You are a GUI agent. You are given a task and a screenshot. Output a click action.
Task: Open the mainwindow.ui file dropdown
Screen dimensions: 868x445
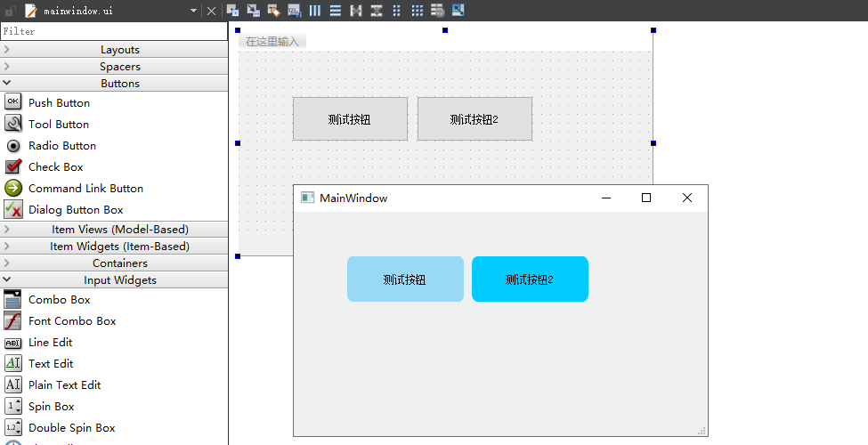pyautogui.click(x=193, y=11)
